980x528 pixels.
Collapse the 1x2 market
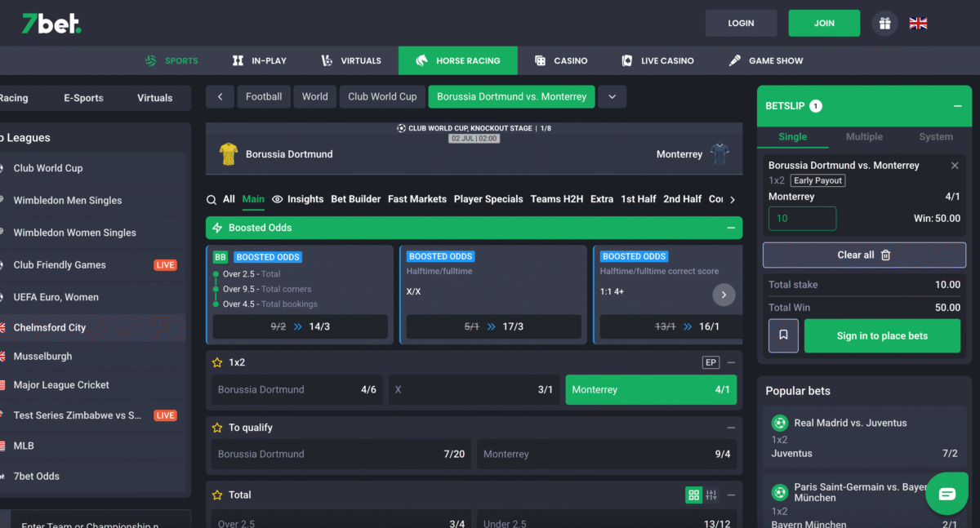coord(731,362)
